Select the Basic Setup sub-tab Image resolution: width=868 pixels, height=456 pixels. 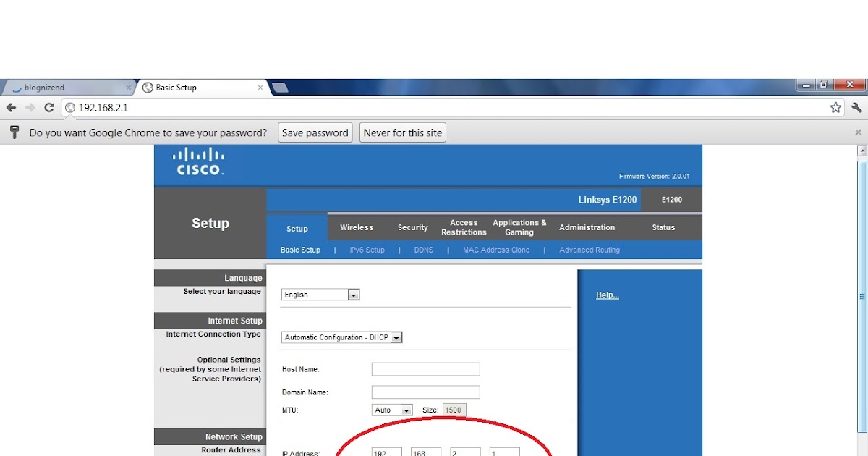pos(300,250)
